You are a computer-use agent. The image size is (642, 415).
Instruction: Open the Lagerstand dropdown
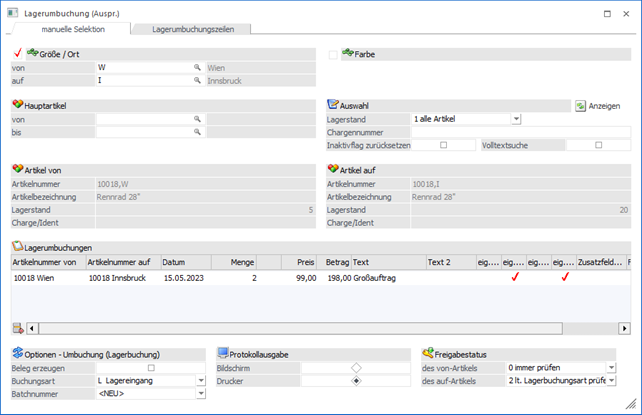tap(516, 119)
